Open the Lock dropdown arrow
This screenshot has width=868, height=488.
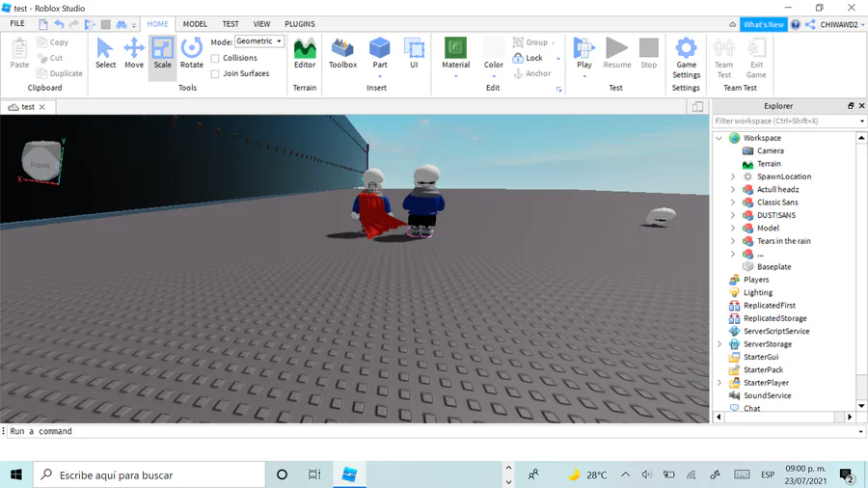[558, 59]
